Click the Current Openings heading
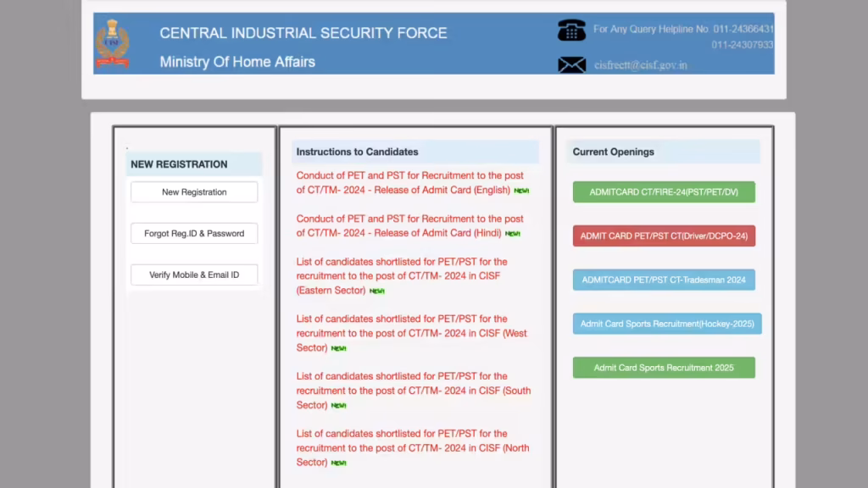The width and height of the screenshot is (868, 488). pyautogui.click(x=614, y=152)
